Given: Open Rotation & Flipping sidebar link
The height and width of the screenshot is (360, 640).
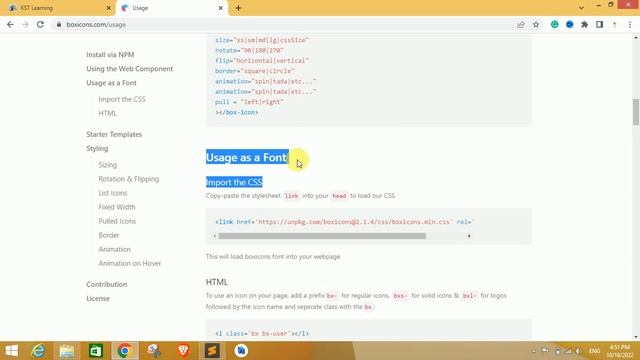Looking at the screenshot, I should point(129,179).
